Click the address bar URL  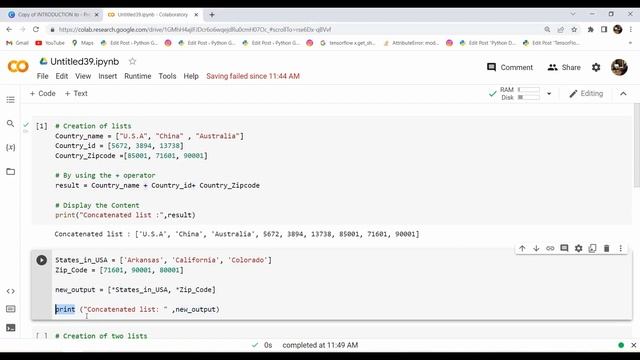[195, 29]
